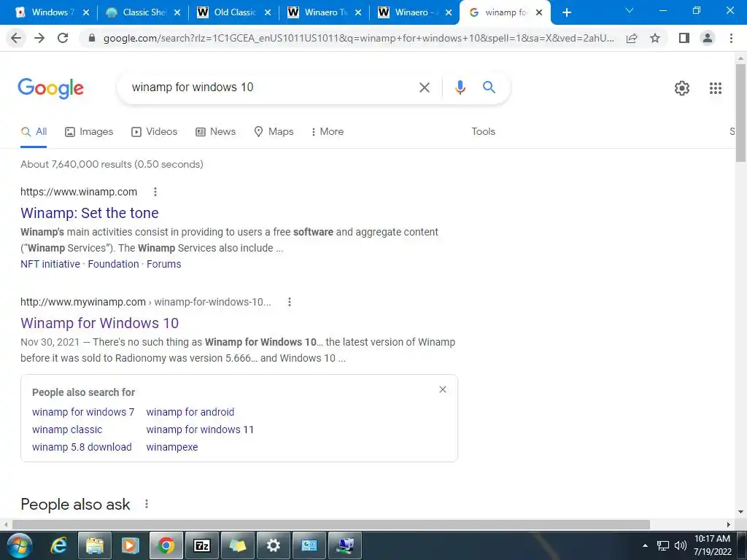This screenshot has width=747, height=560.
Task: Submit search with the magnifier icon
Action: [x=489, y=87]
